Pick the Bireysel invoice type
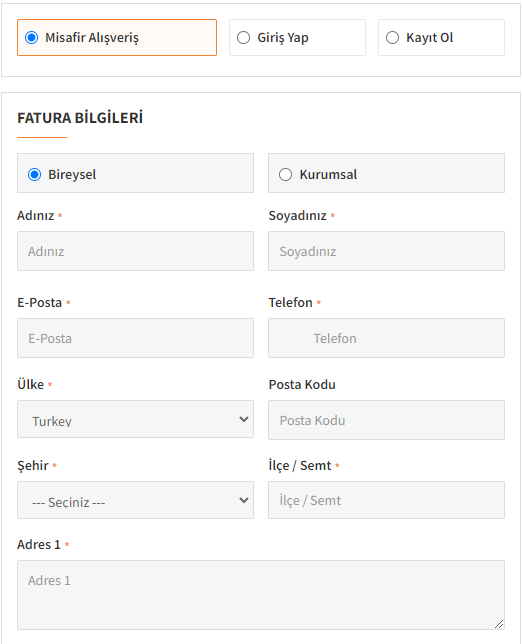 tap(35, 175)
